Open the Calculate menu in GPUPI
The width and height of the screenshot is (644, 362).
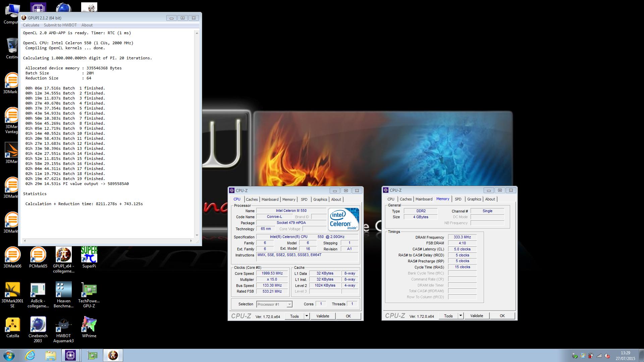coord(31,25)
